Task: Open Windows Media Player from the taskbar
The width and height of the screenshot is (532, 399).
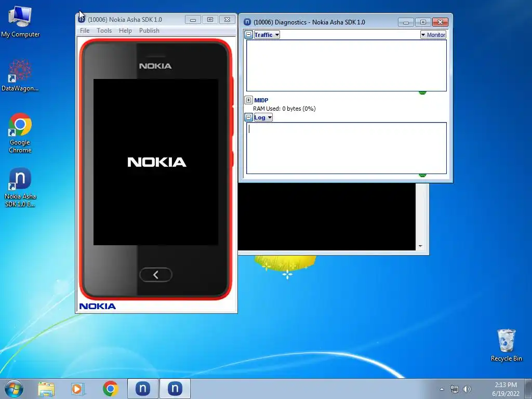Action: pos(78,389)
